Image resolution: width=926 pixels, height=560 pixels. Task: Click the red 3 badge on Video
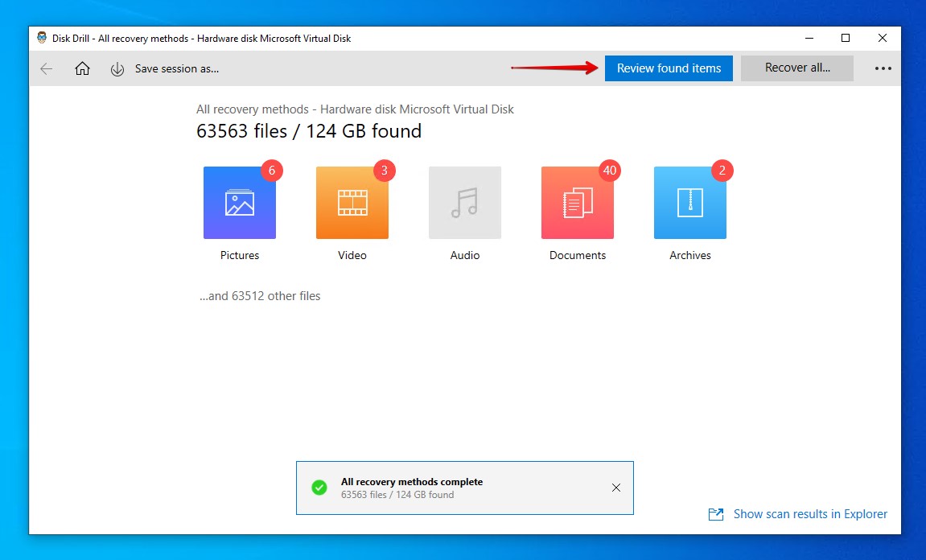[x=385, y=171]
